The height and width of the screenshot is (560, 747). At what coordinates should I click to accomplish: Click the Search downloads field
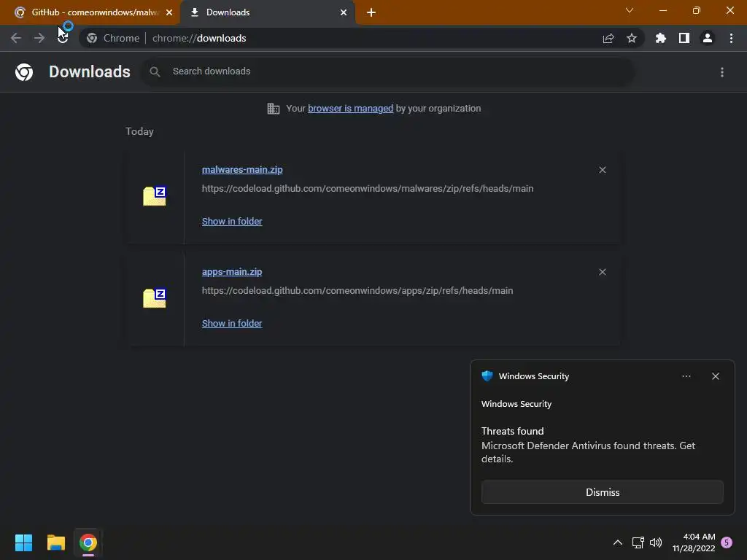(388, 71)
